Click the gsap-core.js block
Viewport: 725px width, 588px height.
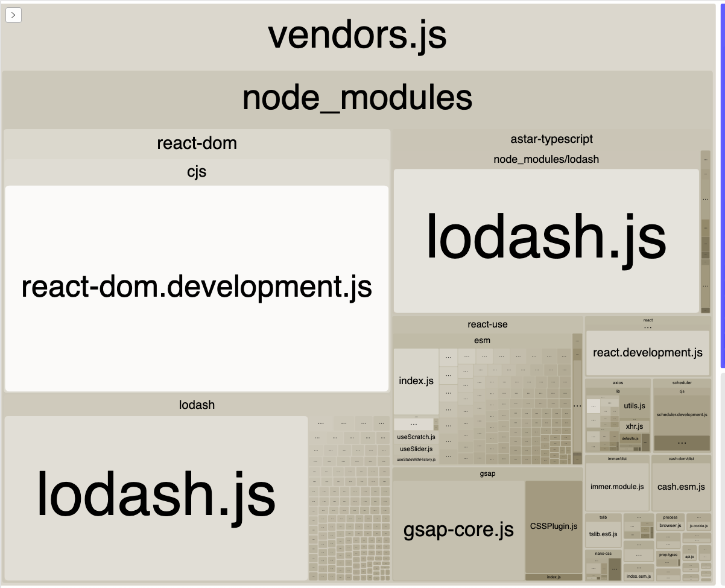458,530
